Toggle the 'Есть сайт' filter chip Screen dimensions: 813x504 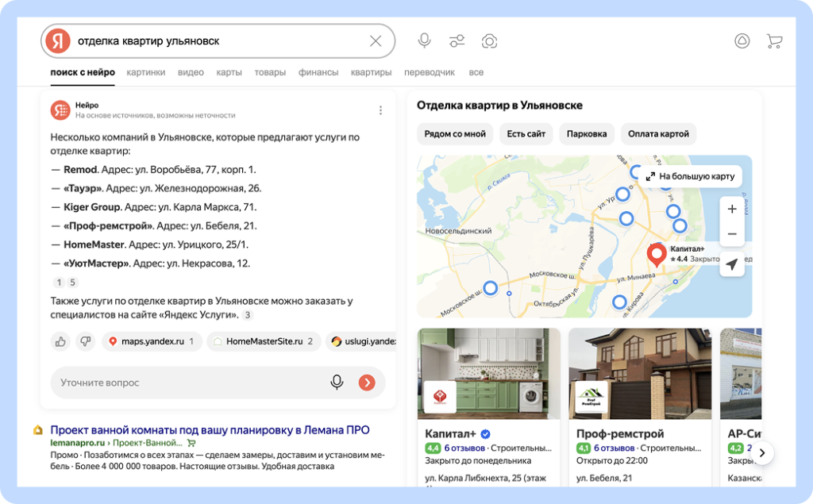click(x=526, y=134)
